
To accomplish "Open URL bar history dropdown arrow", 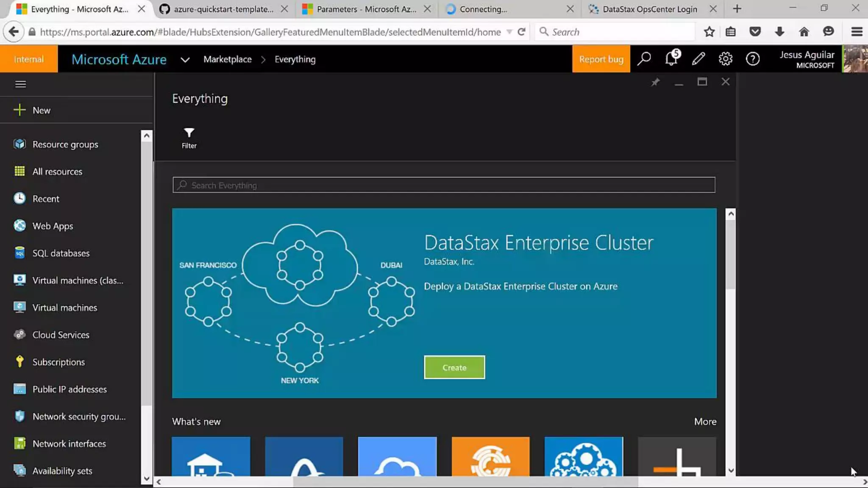I will [x=509, y=32].
